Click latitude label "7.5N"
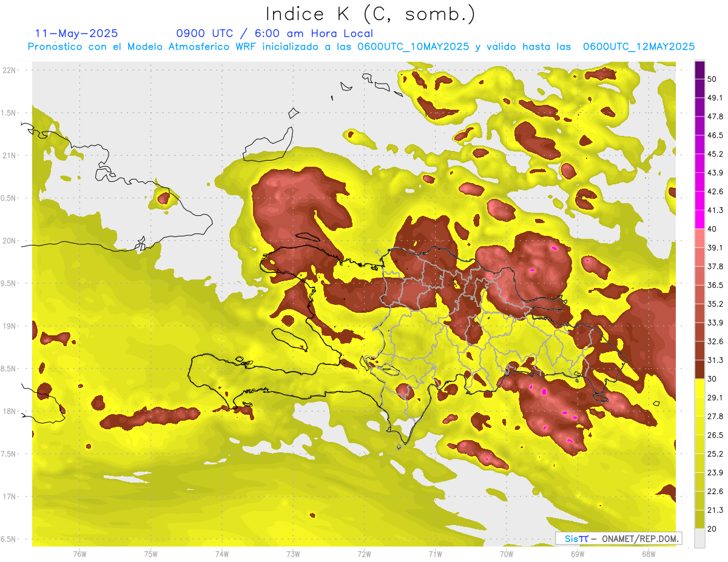 [x=9, y=454]
